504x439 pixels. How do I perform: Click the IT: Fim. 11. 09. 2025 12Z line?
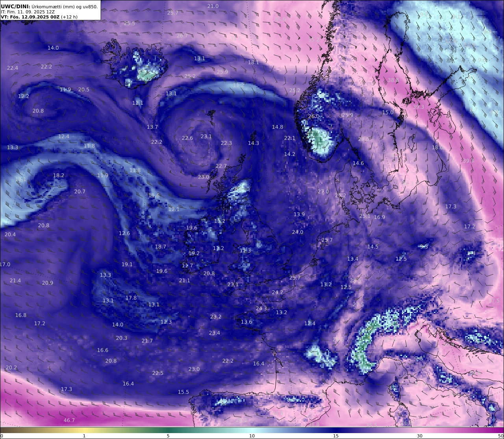pyautogui.click(x=28, y=12)
